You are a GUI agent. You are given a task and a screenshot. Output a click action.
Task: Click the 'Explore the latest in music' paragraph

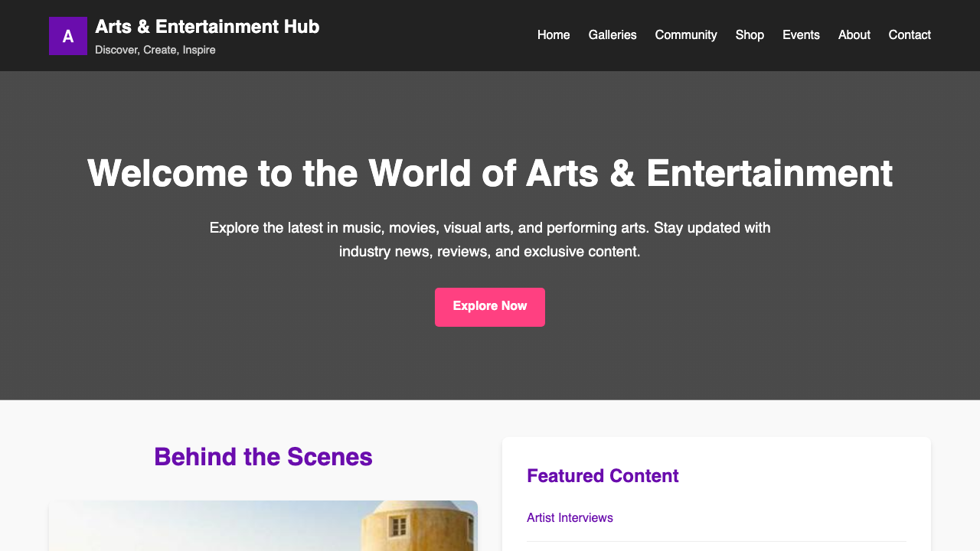pos(490,240)
